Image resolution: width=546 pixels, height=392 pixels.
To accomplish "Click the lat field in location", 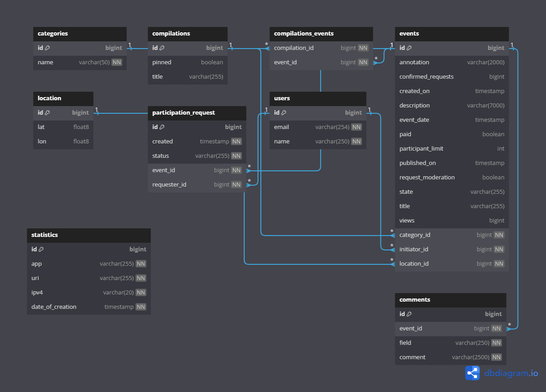I will 63,127.
